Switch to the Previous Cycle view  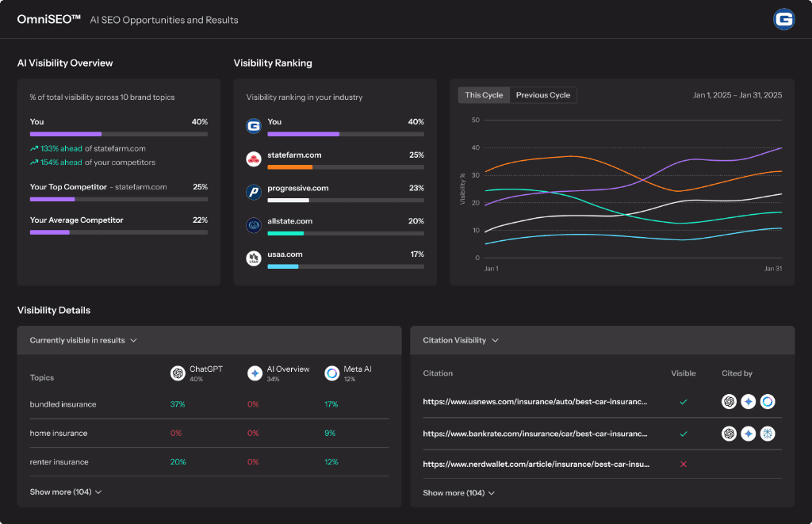542,94
